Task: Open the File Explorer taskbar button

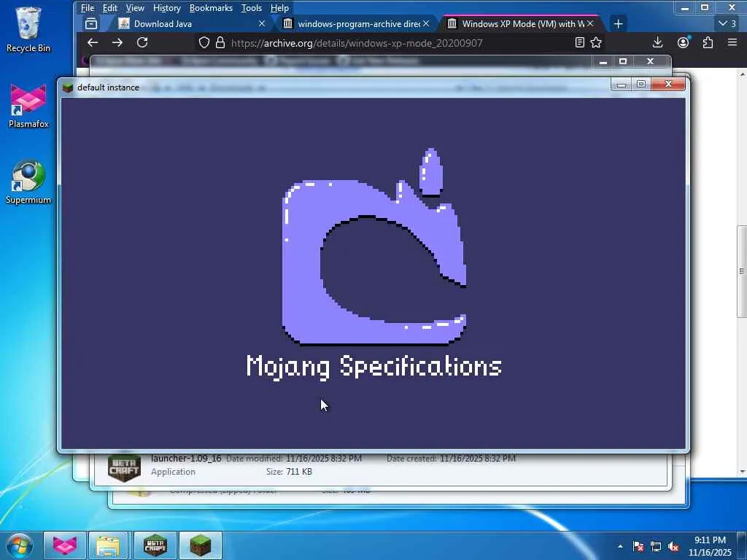Action: (x=109, y=545)
